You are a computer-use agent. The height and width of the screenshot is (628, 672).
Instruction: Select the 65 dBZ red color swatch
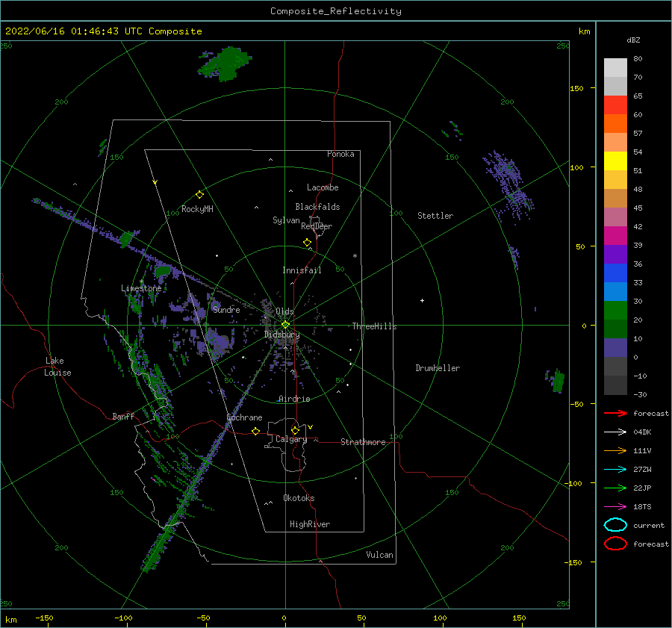click(615, 105)
